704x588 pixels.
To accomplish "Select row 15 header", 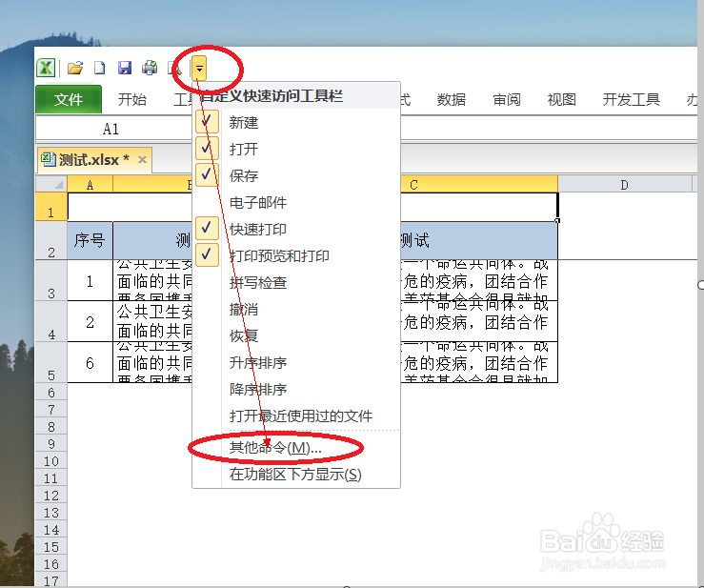I will (51, 547).
